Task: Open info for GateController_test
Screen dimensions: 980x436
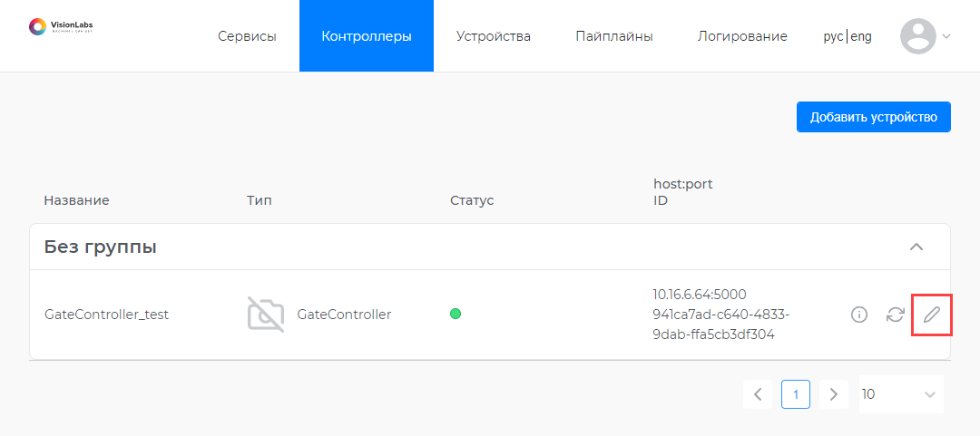Action: point(859,315)
